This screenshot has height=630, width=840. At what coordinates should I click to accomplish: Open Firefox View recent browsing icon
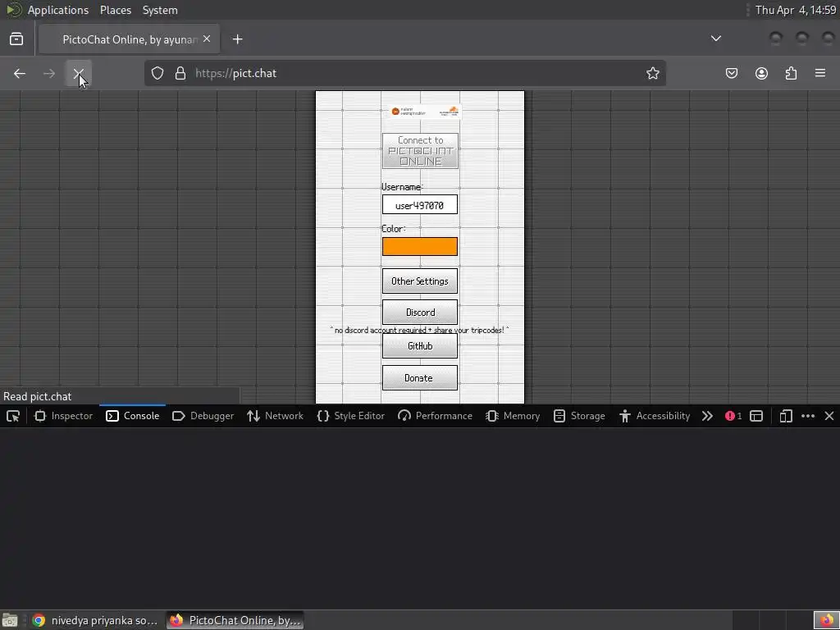(16, 39)
